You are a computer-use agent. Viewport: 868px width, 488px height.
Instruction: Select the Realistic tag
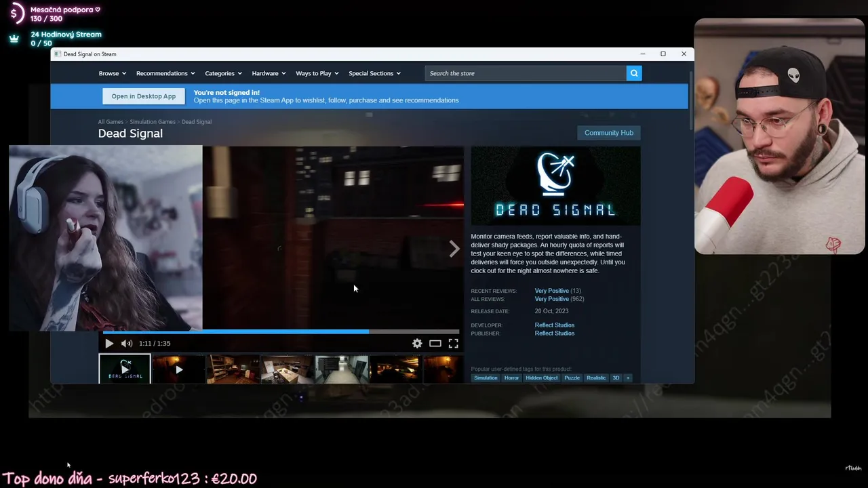click(x=596, y=378)
